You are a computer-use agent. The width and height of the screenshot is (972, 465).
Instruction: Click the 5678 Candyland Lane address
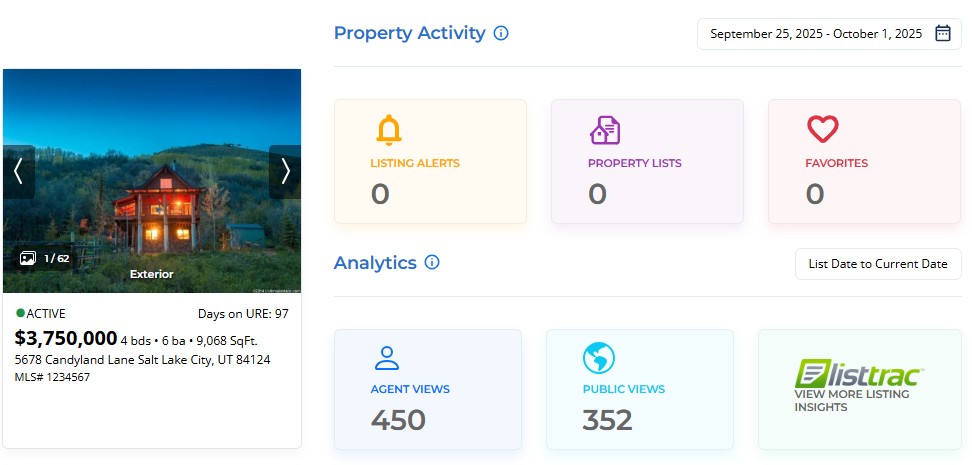pyautogui.click(x=142, y=359)
